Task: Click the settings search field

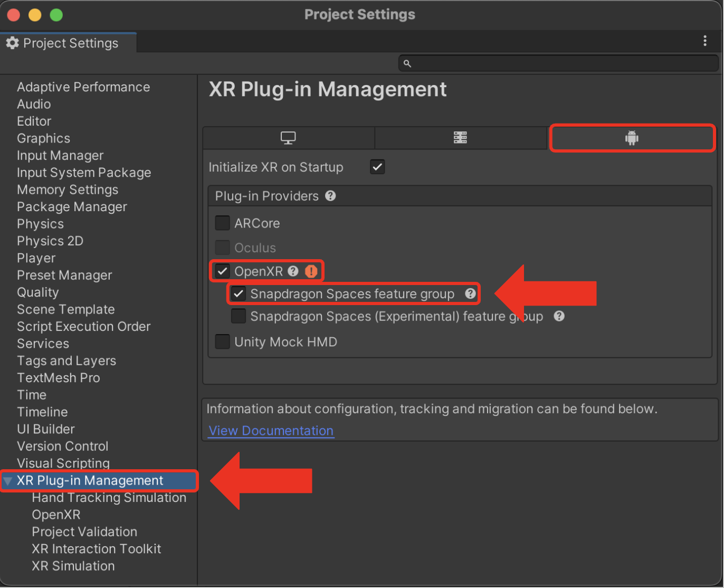Action: (558, 63)
